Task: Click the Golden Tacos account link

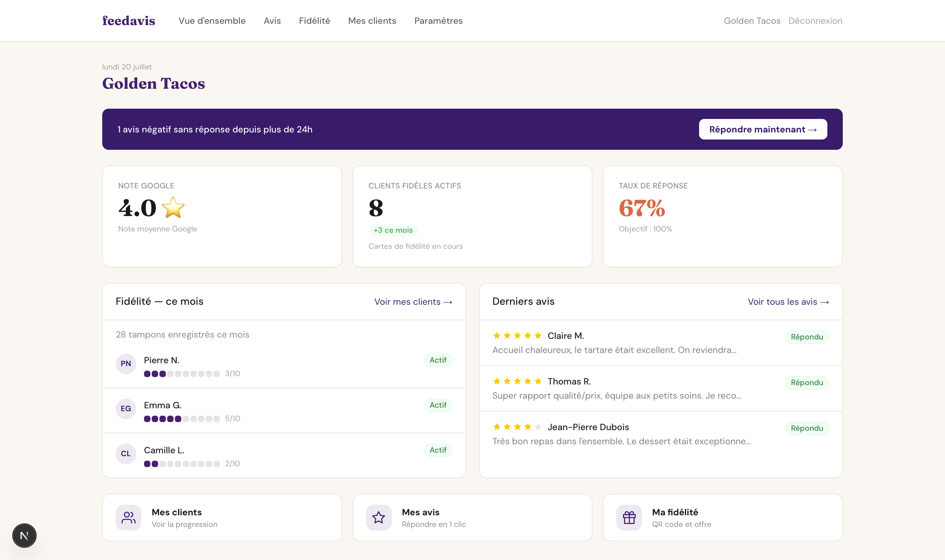Action: [x=752, y=21]
